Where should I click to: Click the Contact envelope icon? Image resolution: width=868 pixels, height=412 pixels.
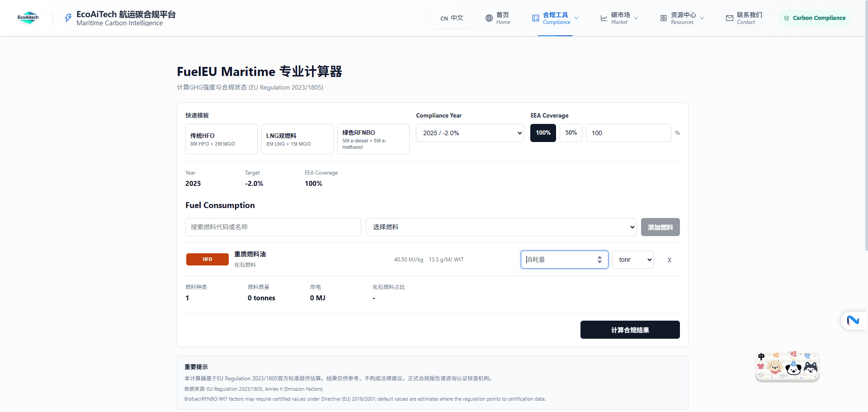(x=730, y=18)
